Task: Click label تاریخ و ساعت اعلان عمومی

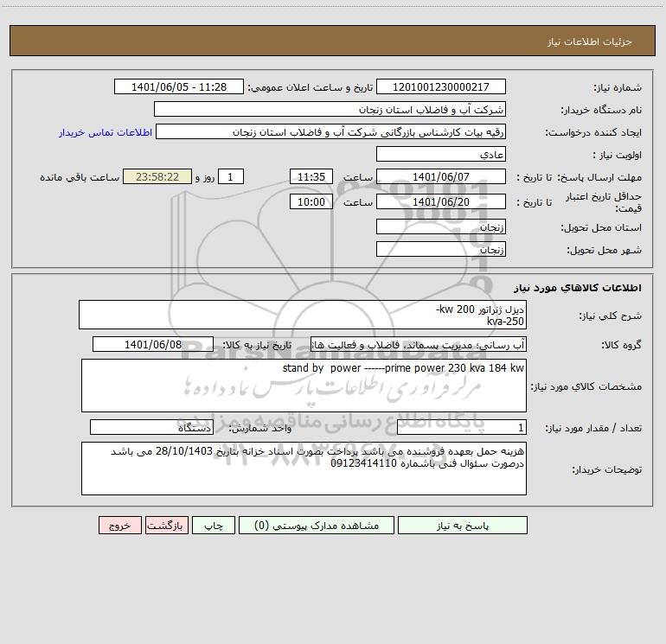Action: click(311, 87)
